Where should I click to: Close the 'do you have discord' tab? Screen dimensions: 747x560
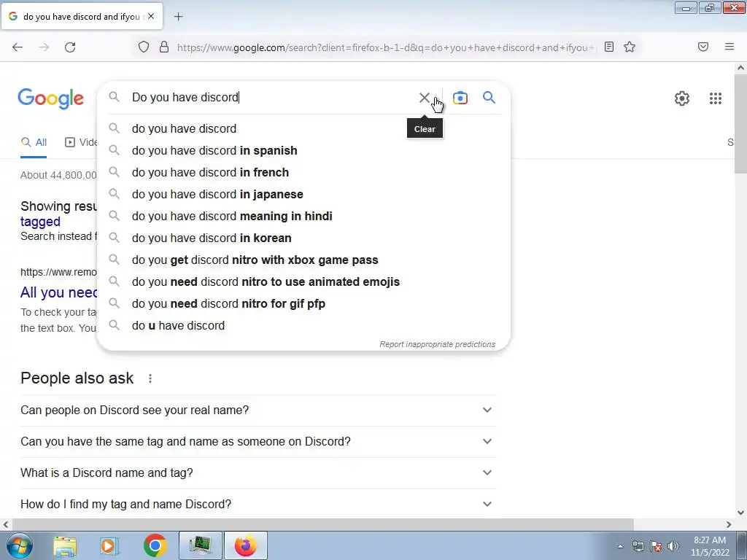151,16
